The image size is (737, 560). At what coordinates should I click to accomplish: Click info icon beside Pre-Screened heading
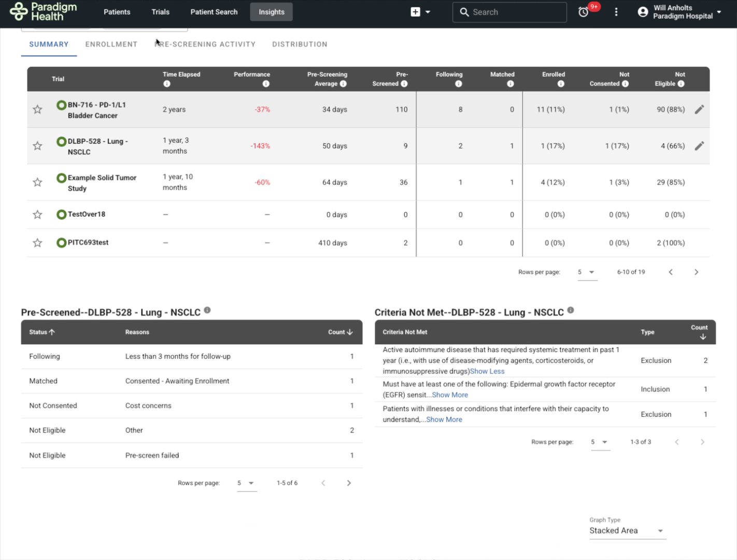(x=207, y=310)
